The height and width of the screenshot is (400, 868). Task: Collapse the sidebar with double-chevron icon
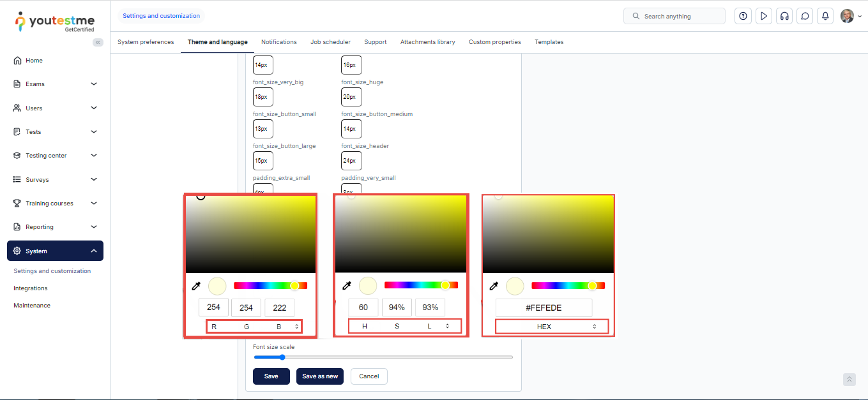coord(98,42)
